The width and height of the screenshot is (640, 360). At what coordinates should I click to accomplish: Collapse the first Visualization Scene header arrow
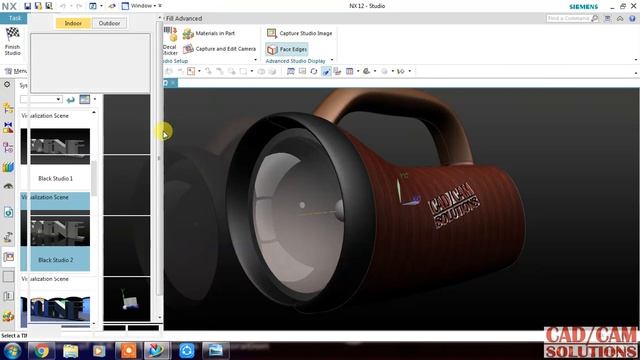(x=94, y=112)
